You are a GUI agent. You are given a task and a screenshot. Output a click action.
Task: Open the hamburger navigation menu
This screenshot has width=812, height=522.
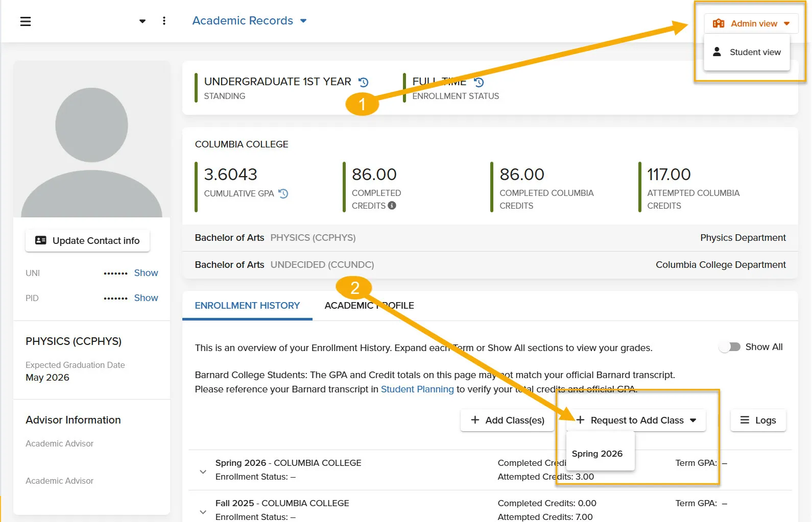click(26, 21)
